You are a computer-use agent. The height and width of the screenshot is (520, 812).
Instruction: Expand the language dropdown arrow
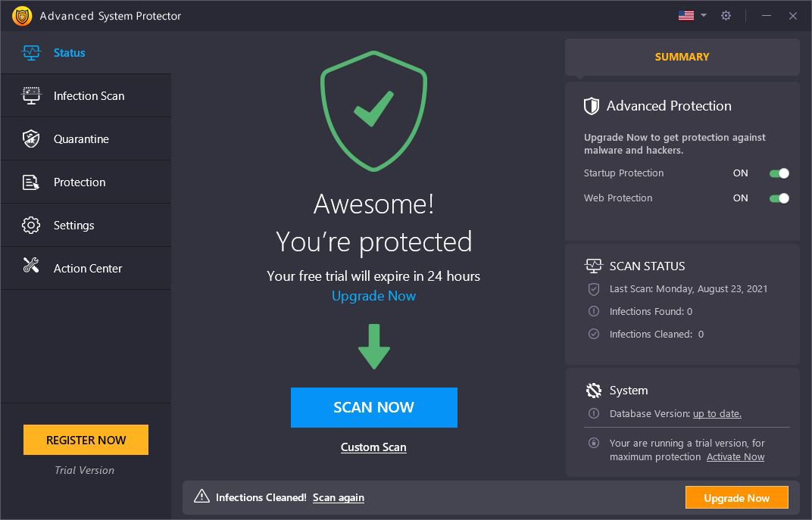[704, 16]
